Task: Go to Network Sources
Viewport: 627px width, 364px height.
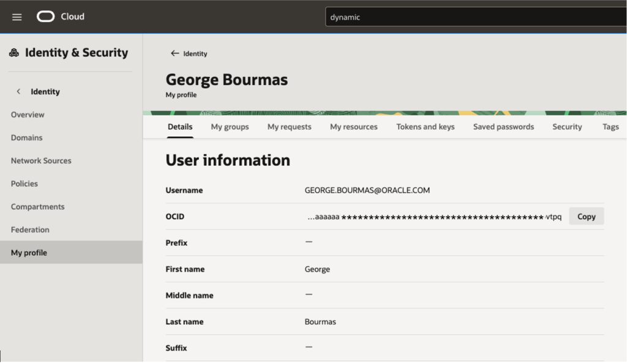Action: [41, 161]
